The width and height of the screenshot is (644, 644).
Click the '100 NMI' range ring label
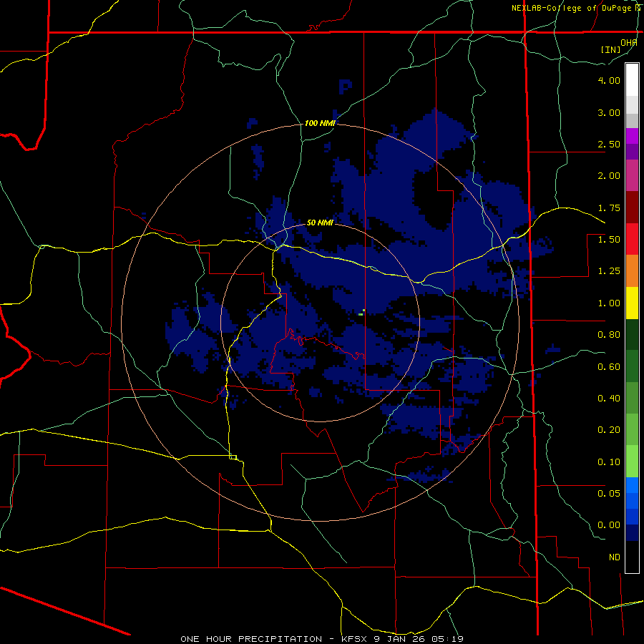pos(320,123)
